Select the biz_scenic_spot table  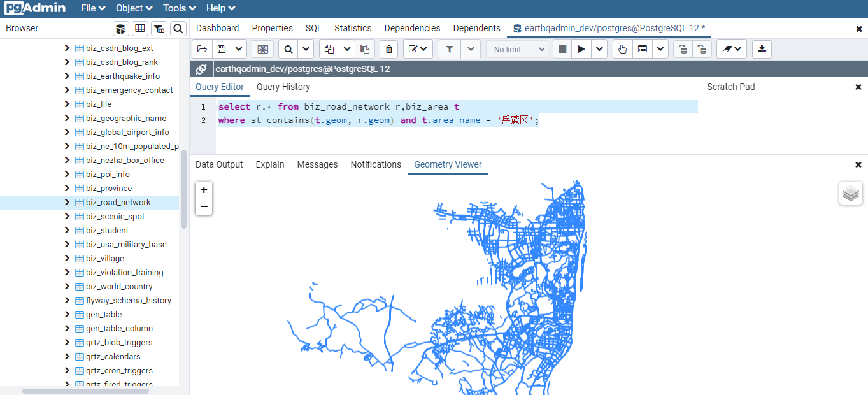pos(115,216)
